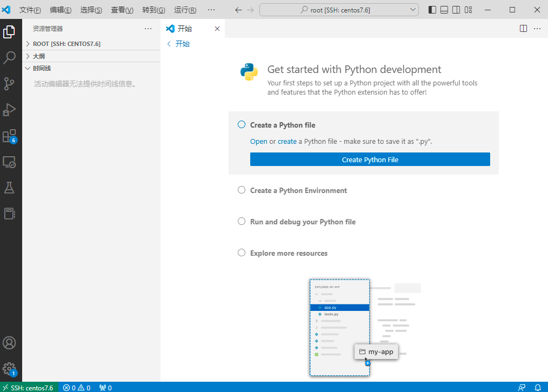Open the Run and Debug view icon
Viewport: 548px width, 392px height.
tap(9, 110)
